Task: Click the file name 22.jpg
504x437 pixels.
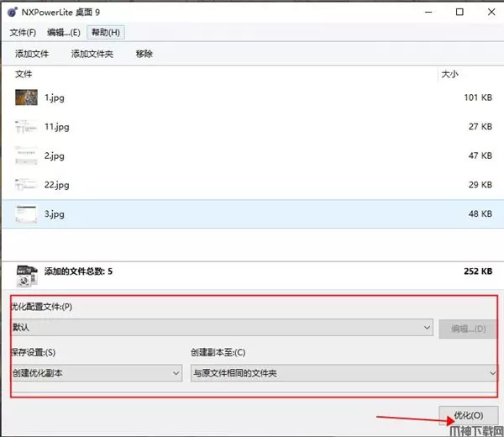Action: (57, 185)
